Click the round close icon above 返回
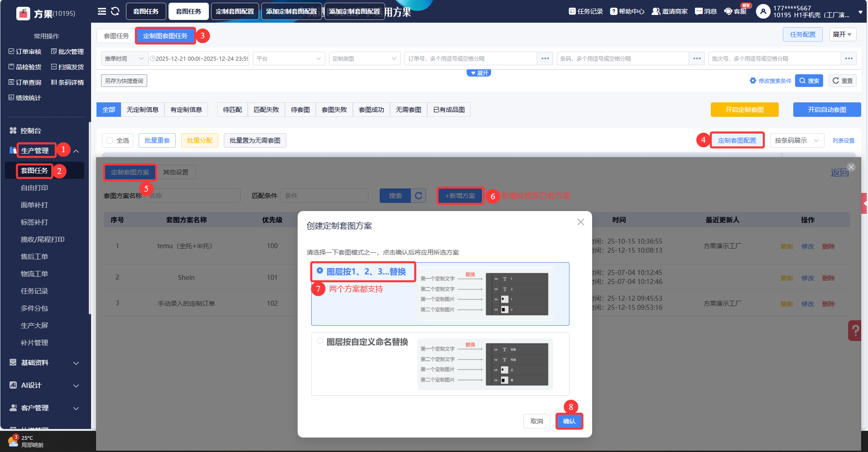This screenshot has height=452, width=868. click(x=851, y=167)
